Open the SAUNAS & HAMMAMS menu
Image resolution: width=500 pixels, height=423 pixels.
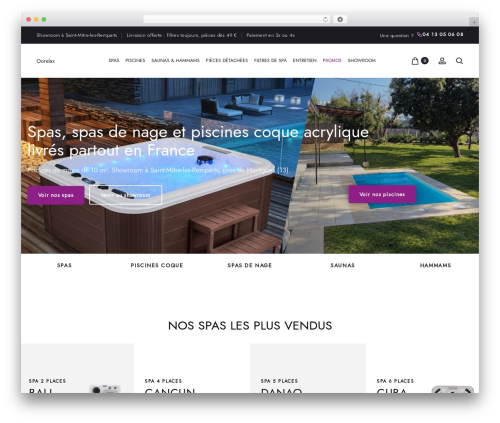tap(175, 60)
